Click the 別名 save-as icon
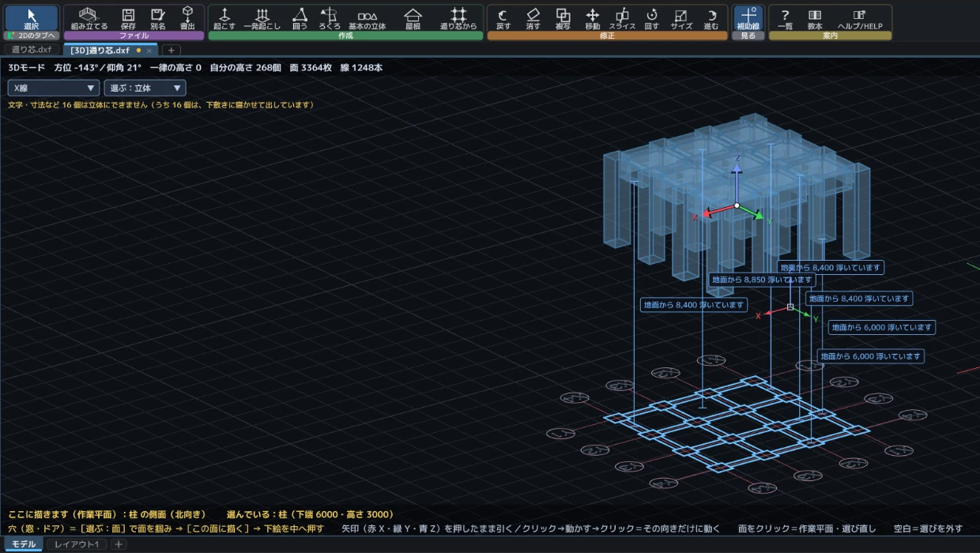 click(x=158, y=18)
